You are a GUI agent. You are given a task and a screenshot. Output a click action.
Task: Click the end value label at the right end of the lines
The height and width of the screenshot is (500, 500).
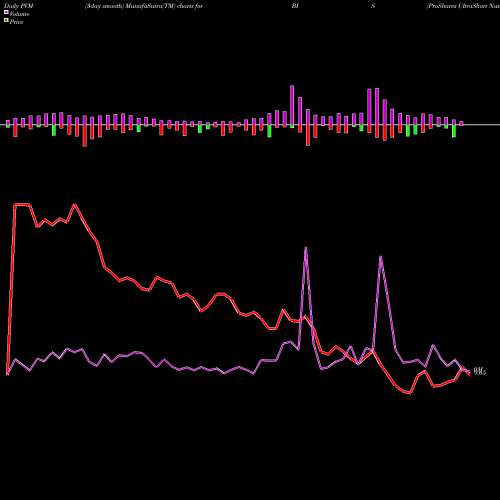point(480,371)
